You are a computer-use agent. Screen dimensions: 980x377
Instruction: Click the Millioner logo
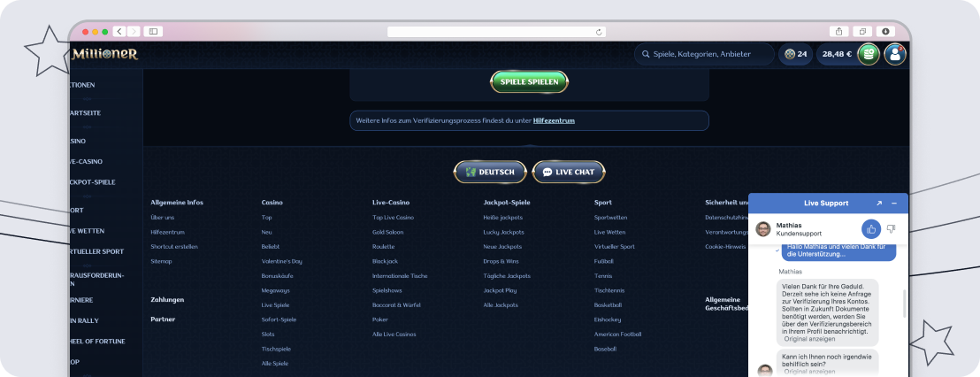[x=105, y=54]
